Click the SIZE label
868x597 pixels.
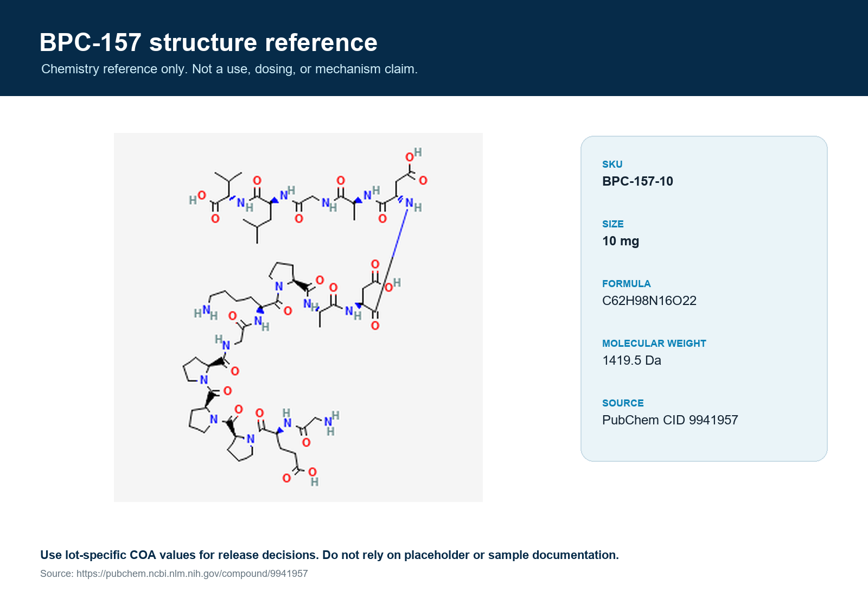613,224
